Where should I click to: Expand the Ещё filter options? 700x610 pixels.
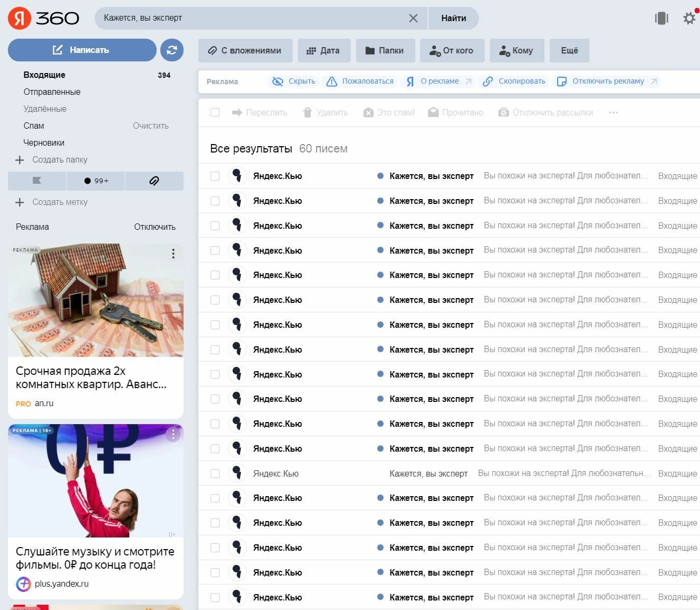[x=569, y=51]
